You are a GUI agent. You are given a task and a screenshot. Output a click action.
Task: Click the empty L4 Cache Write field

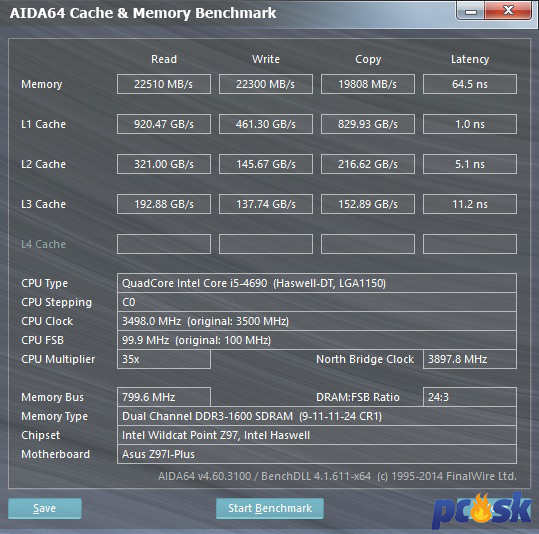(266, 244)
